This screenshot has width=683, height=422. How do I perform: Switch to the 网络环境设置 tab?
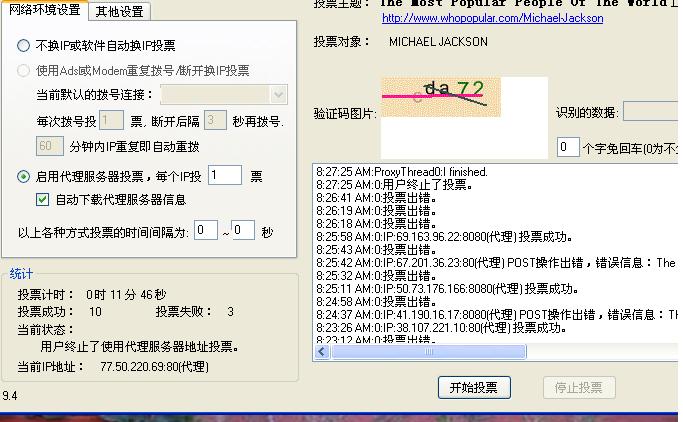44,11
